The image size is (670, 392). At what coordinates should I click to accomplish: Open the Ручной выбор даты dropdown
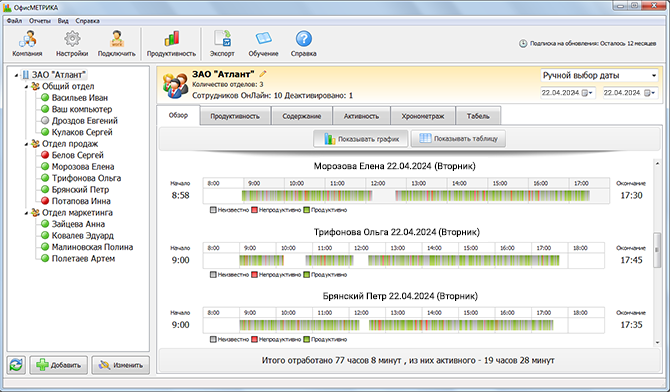[x=599, y=76]
